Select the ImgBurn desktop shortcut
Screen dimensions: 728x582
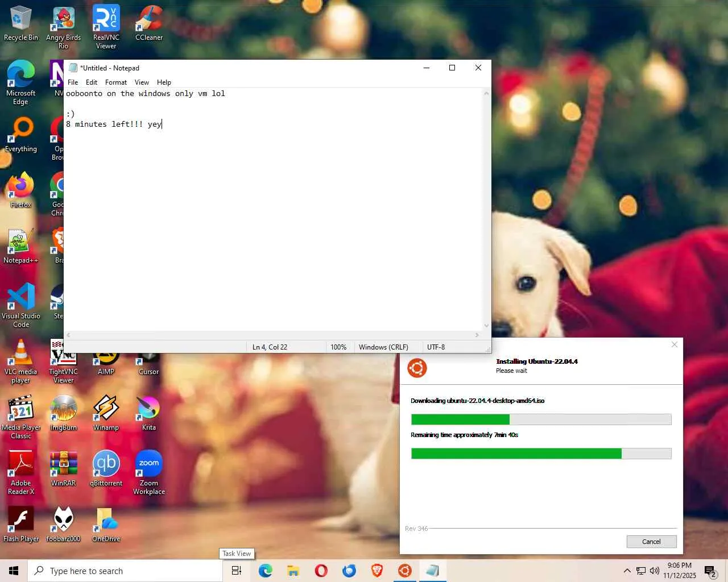[x=64, y=413]
